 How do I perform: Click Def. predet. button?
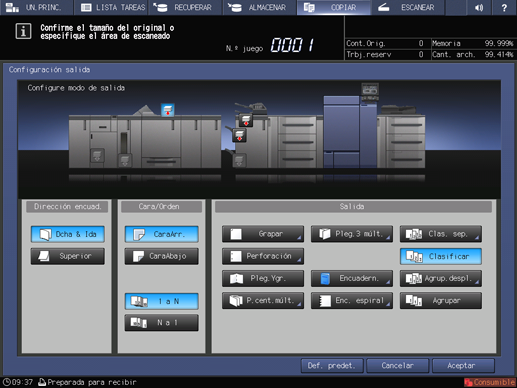tap(332, 366)
